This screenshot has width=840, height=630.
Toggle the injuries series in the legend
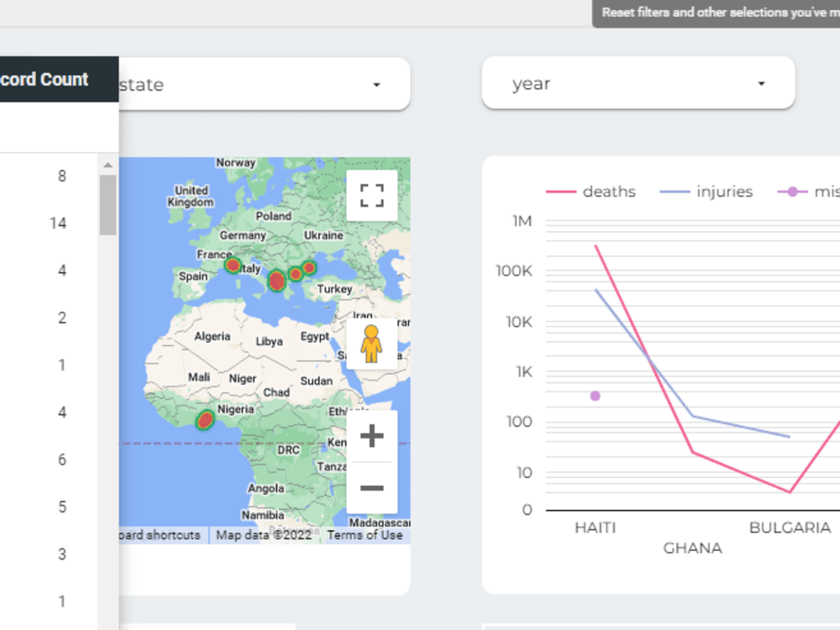click(x=724, y=192)
